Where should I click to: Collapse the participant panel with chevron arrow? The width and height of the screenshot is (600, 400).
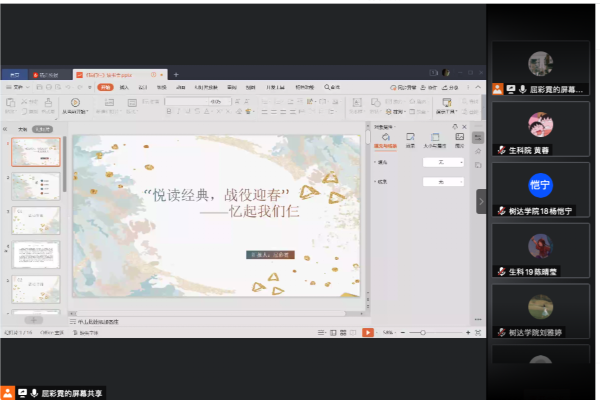[x=481, y=201]
